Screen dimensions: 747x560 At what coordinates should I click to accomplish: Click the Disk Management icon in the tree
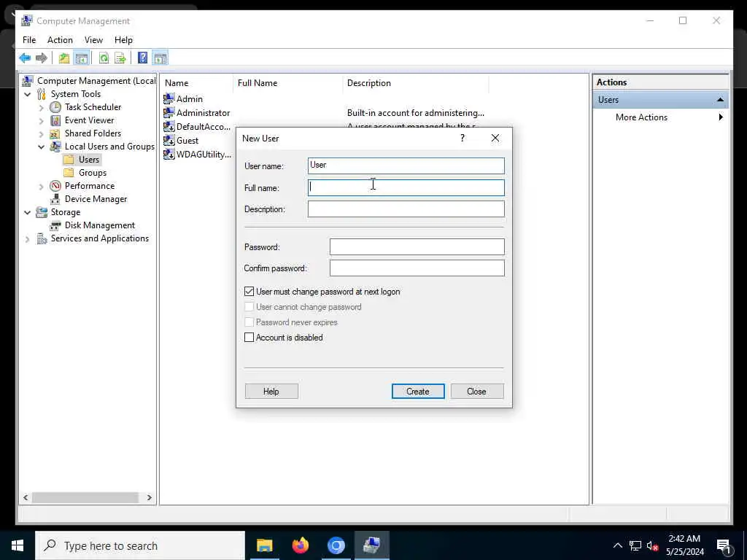click(x=55, y=225)
